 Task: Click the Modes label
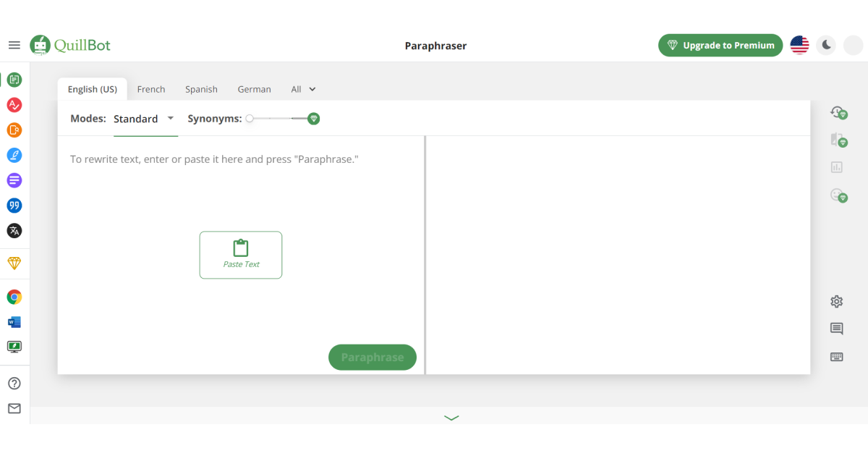click(88, 119)
